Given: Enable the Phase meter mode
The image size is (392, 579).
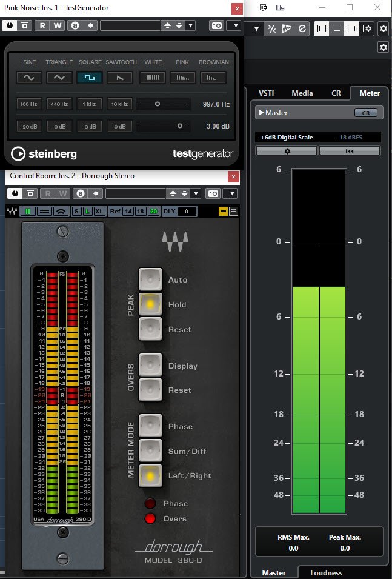Looking at the screenshot, I should (150, 426).
